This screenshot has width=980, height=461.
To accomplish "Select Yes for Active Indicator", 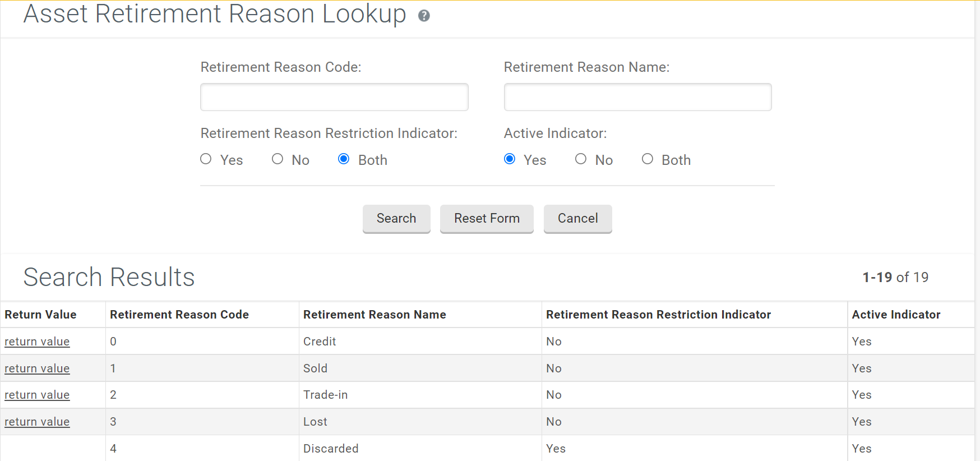I will pos(510,159).
